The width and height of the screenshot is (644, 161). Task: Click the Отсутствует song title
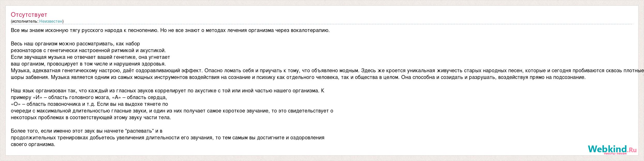point(29,14)
